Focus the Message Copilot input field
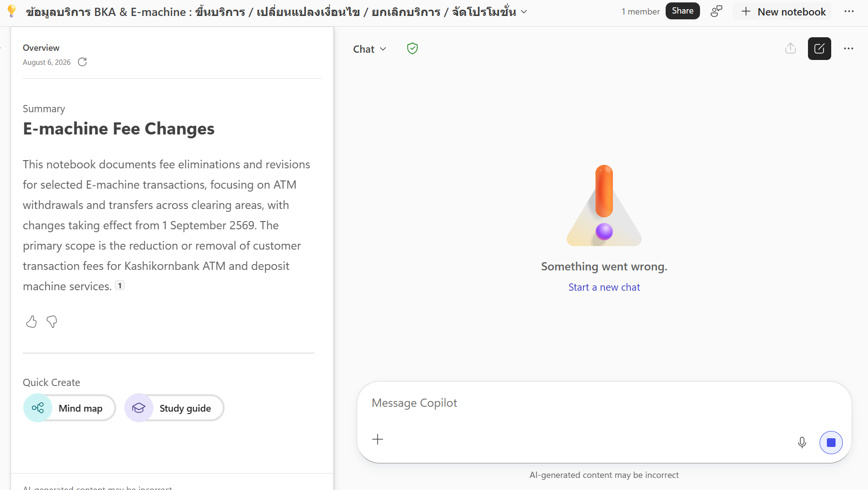Viewport: 868px width, 490px height. 604,403
